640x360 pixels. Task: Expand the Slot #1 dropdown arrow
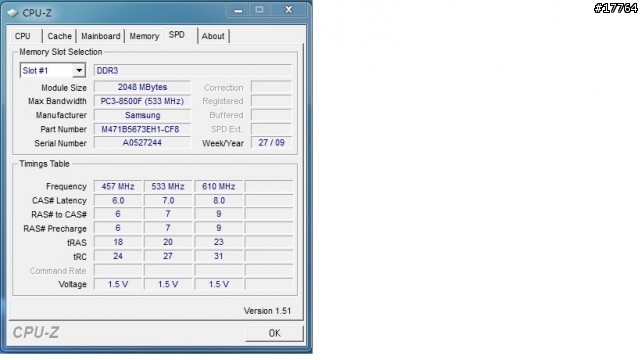coord(79,71)
